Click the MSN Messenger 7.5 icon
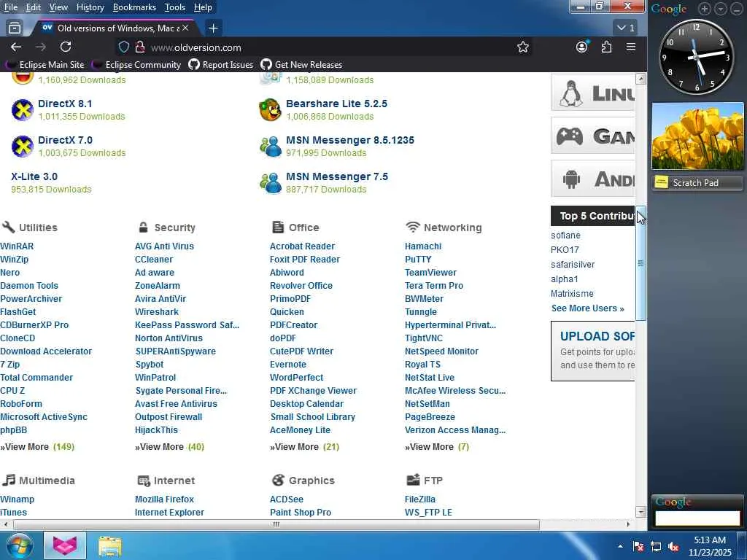 point(270,183)
